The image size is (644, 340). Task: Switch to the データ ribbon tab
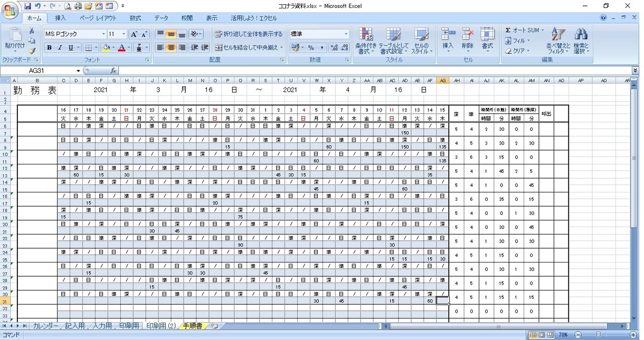coord(162,18)
